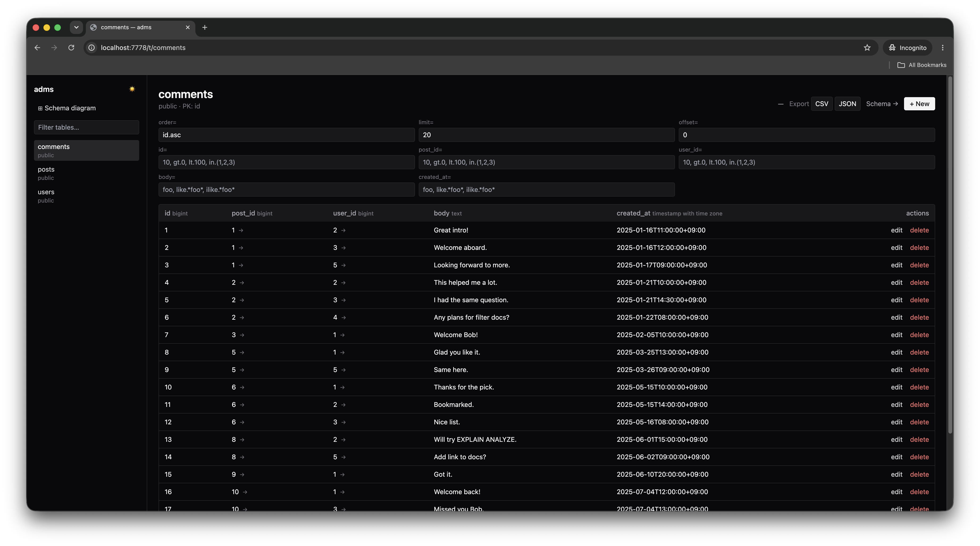Follow user_id arrow in row 14
The height and width of the screenshot is (546, 980).
pos(343,457)
